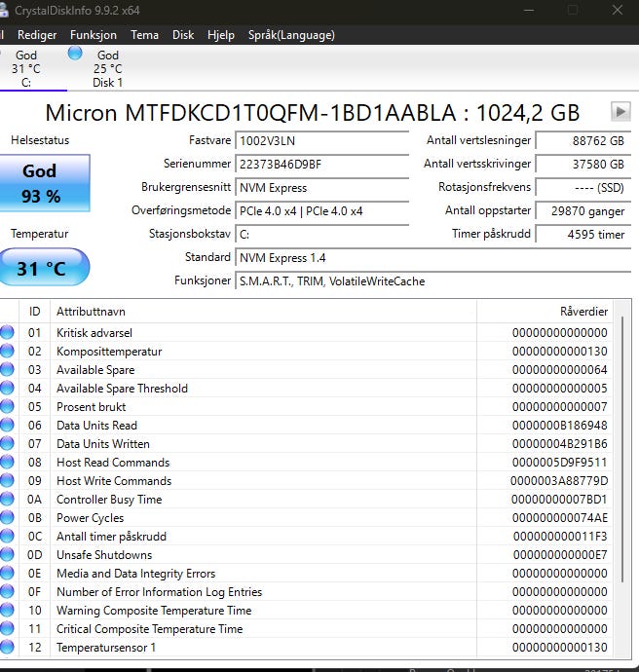
Task: Click the 31 °C temperature button
Action: (x=44, y=267)
